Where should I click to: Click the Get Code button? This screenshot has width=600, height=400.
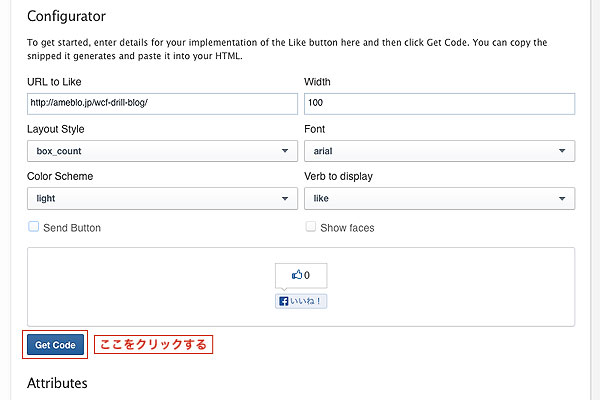point(55,344)
